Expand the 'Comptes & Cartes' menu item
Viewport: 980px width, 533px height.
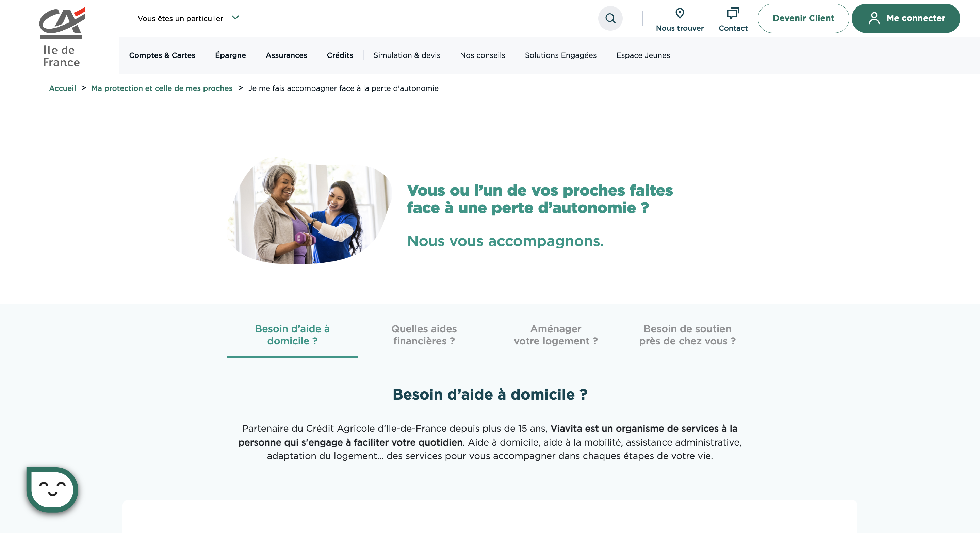162,55
